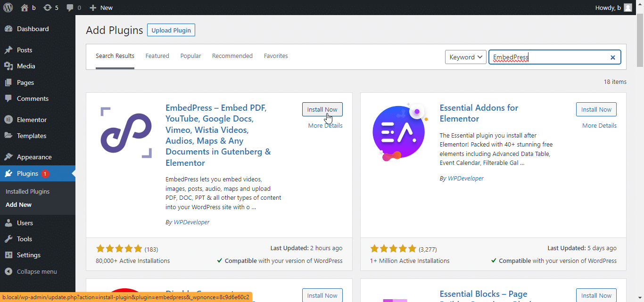644x302 pixels.
Task: Click the 18 items count text
Action: click(615, 82)
